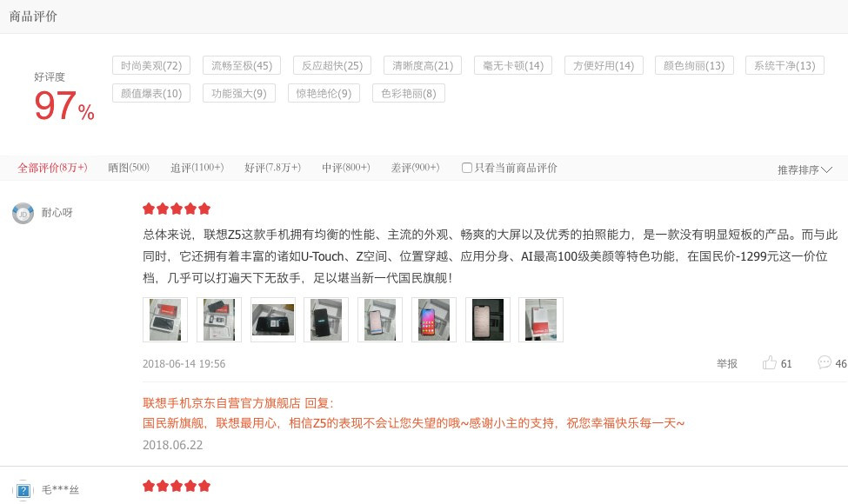Filter by tag 时尚美观(72)

pyautogui.click(x=151, y=65)
